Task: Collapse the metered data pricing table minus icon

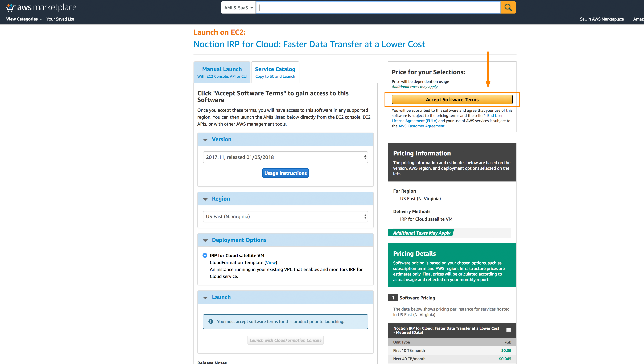Action: 508,330
